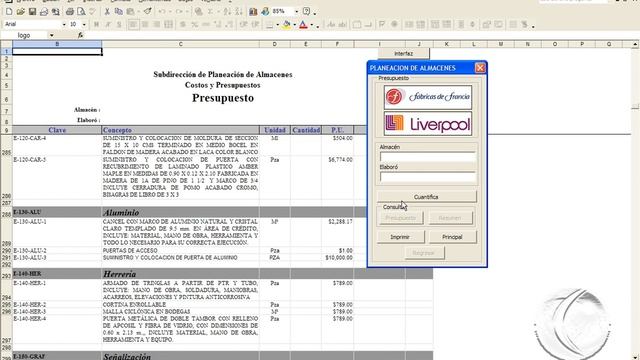Click the Help question mark icon

[x=307, y=11]
